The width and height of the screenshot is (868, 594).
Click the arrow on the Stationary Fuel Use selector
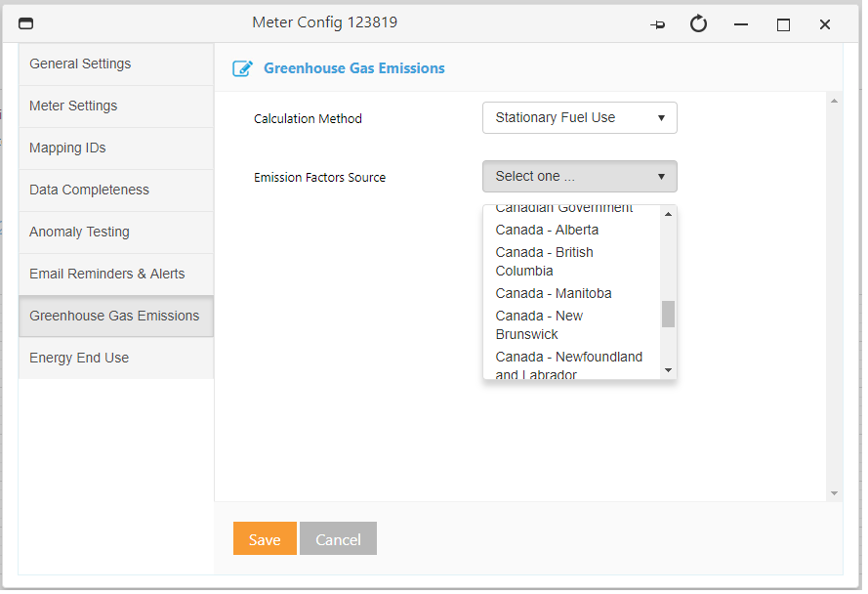pos(661,117)
